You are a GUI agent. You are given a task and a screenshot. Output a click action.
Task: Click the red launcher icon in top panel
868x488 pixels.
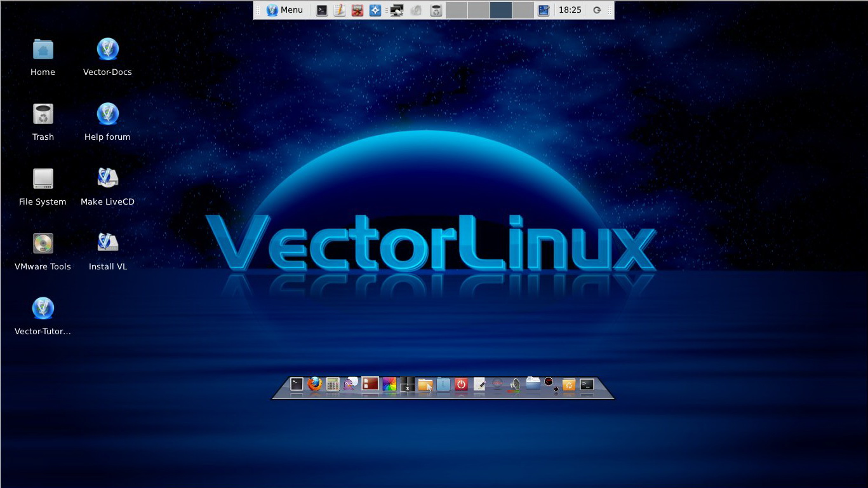pyautogui.click(x=357, y=10)
